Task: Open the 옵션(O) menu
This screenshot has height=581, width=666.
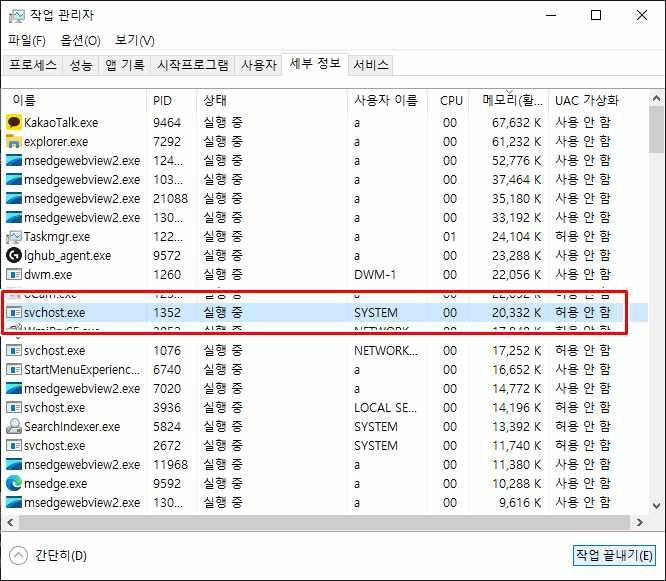Action: [x=80, y=40]
